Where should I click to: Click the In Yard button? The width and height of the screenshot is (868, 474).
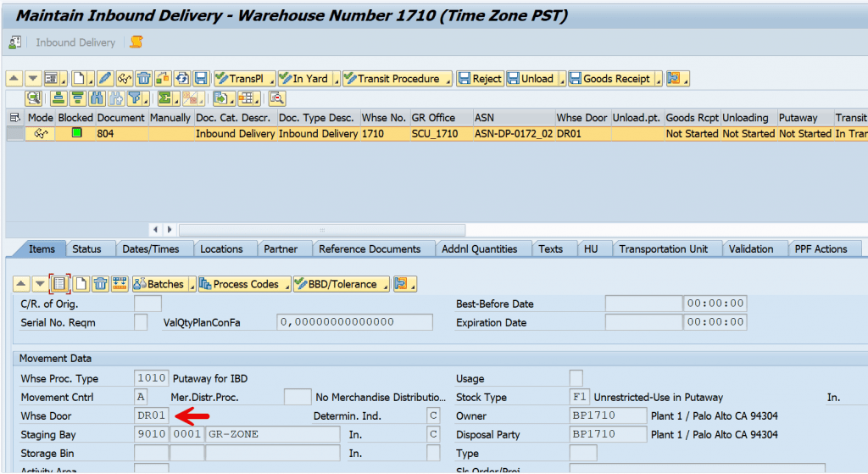click(304, 79)
